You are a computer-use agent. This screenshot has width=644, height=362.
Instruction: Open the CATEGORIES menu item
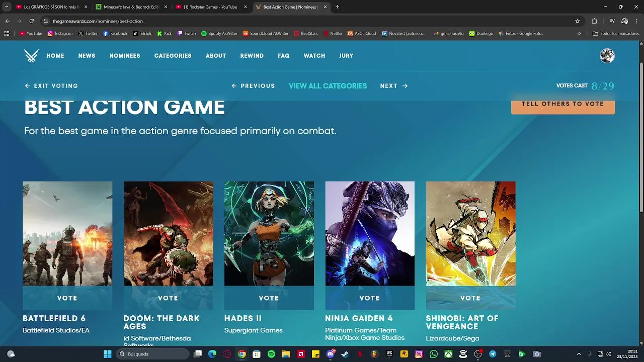tap(173, 56)
